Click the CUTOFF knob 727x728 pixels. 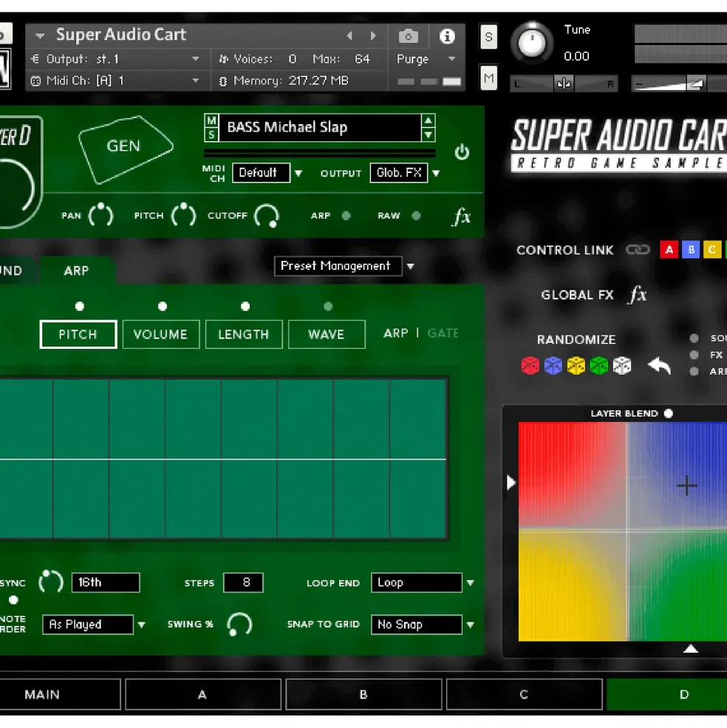click(x=267, y=216)
